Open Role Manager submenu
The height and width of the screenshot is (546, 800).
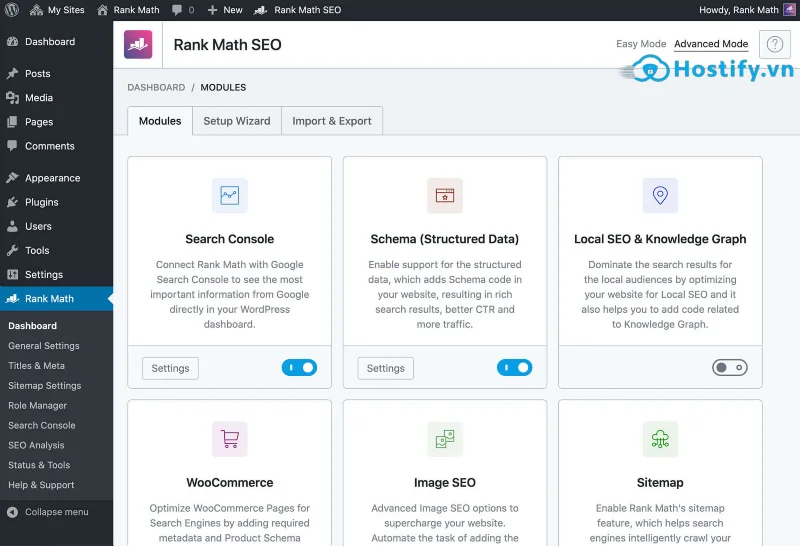pyautogui.click(x=37, y=405)
